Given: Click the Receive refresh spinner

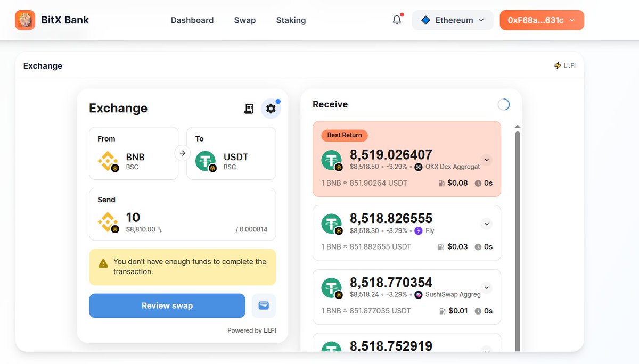Looking at the screenshot, I should pyautogui.click(x=503, y=104).
